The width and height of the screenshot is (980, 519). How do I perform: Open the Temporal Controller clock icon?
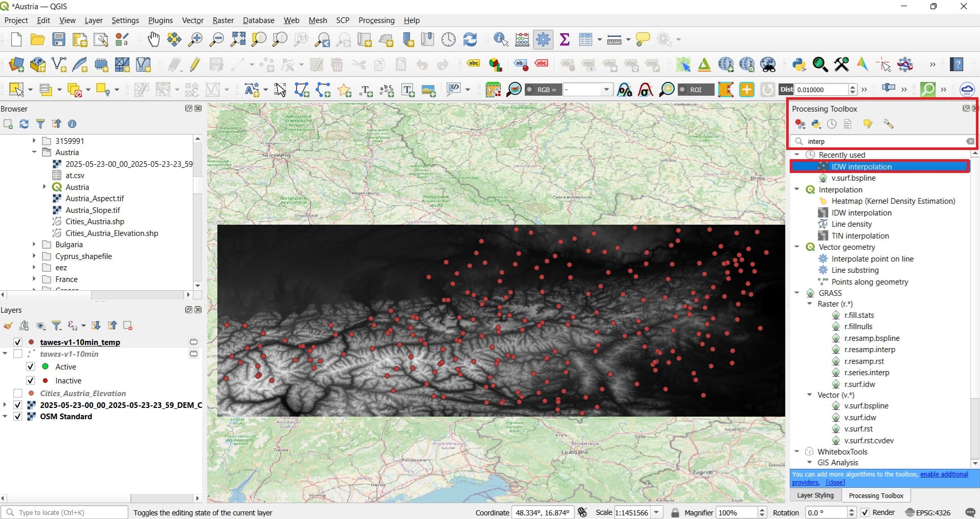[x=449, y=39]
